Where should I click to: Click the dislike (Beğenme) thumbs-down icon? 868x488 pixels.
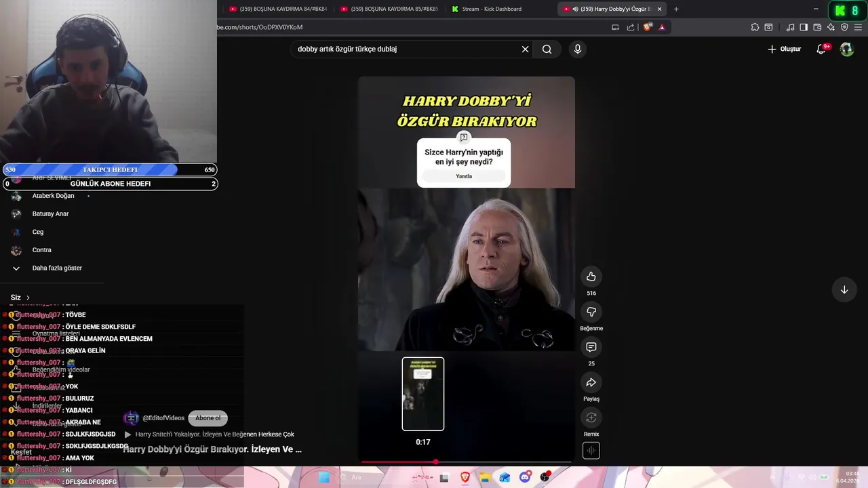click(x=591, y=312)
